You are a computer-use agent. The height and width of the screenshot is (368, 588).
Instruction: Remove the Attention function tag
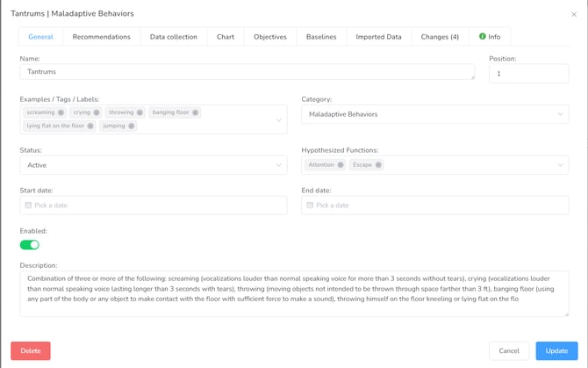(x=341, y=164)
